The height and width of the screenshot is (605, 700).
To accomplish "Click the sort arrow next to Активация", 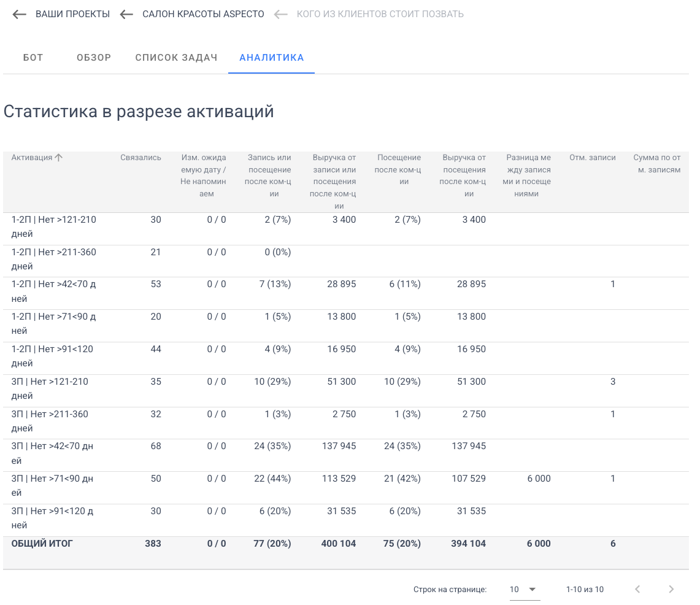I will coord(58,157).
